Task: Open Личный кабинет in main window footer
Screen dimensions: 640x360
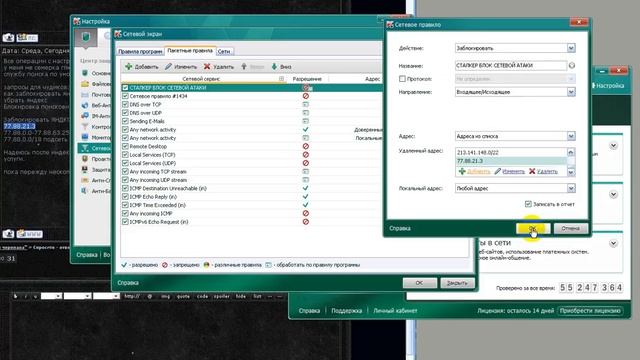Action: pos(395,311)
